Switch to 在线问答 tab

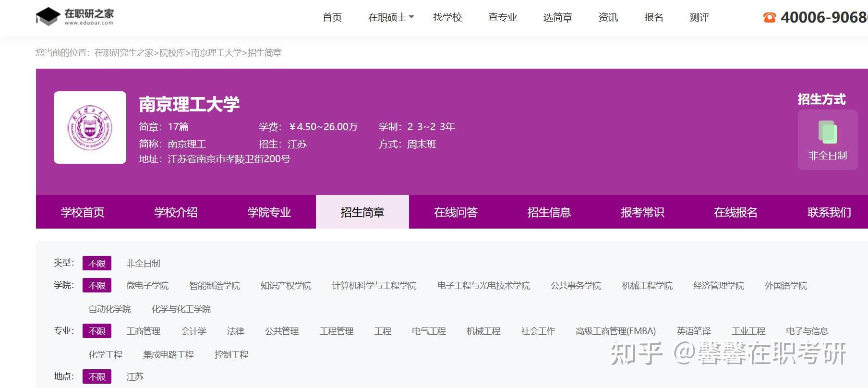pos(456,212)
